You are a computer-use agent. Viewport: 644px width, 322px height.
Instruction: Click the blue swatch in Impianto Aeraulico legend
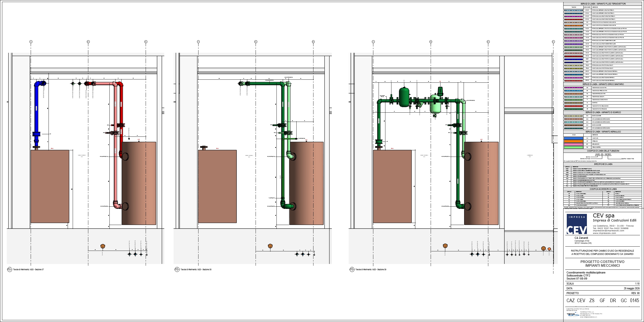[x=574, y=138]
